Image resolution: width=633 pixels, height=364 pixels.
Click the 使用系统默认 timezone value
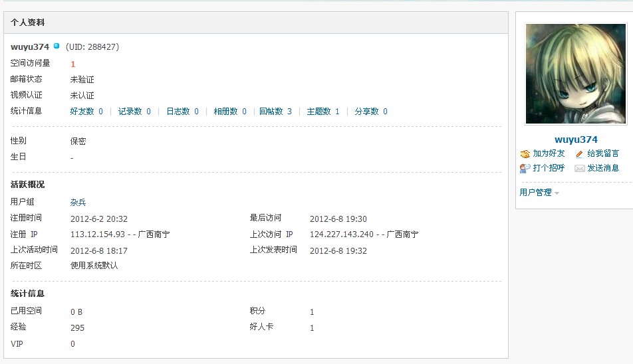coord(94,266)
